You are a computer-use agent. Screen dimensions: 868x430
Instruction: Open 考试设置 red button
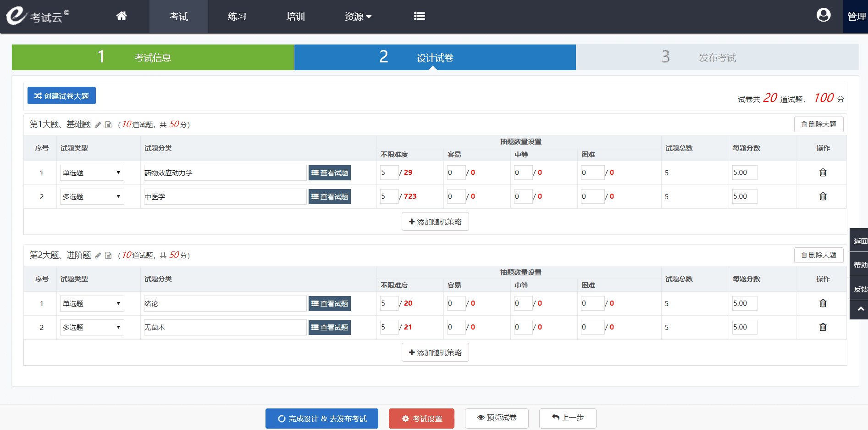[x=421, y=419]
